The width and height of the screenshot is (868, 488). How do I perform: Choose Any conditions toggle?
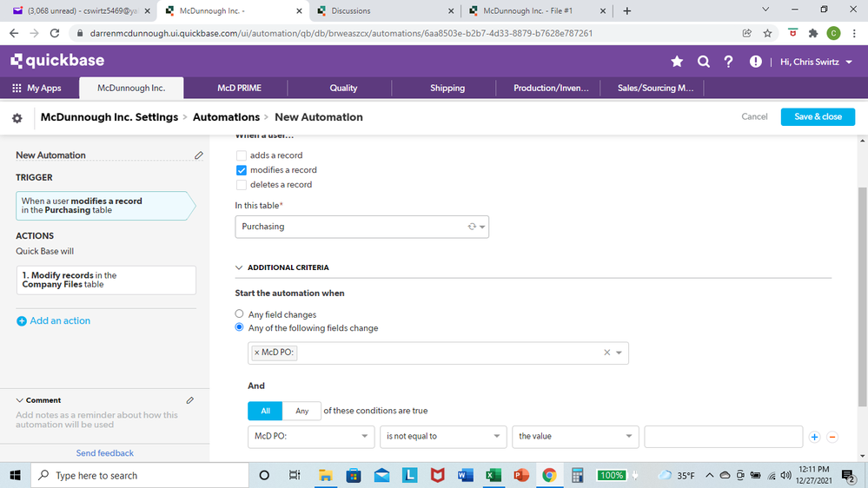301,411
